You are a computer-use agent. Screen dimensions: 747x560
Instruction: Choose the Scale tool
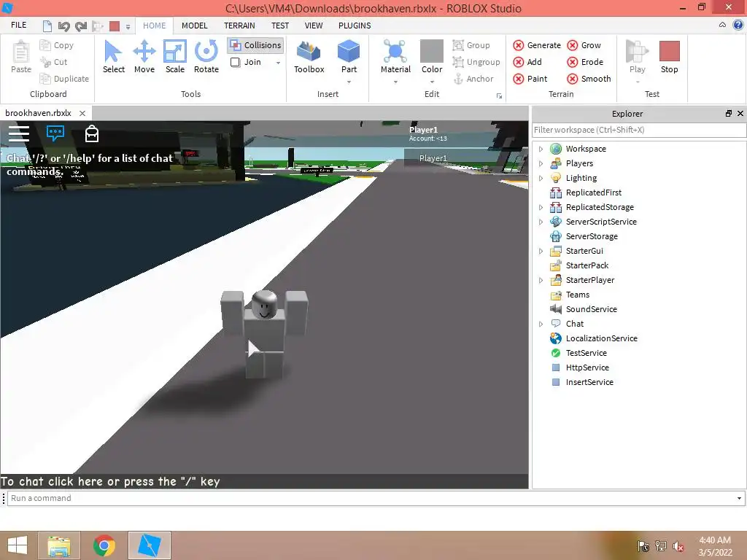coord(175,57)
